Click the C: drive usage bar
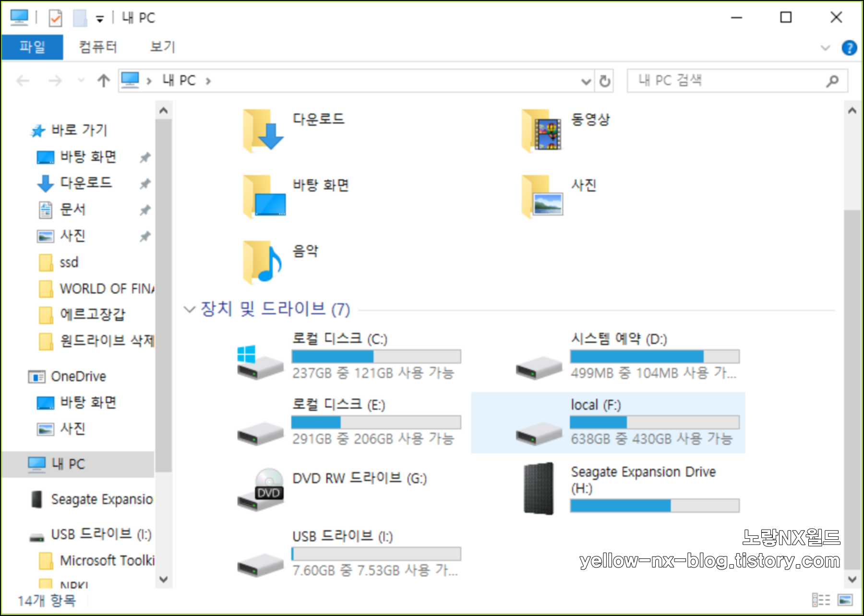This screenshot has height=616, width=864. tap(376, 356)
